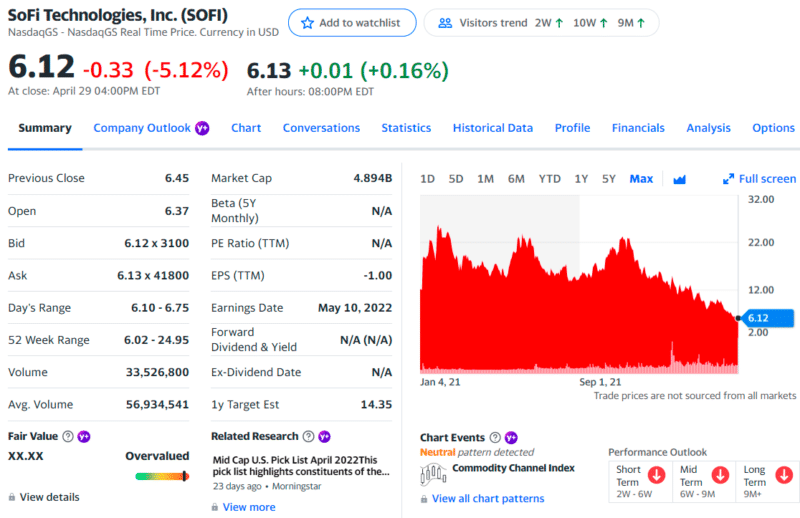Click the Bid value 6.12 x 3100
Viewport: 800px width, 518px height.
156,243
